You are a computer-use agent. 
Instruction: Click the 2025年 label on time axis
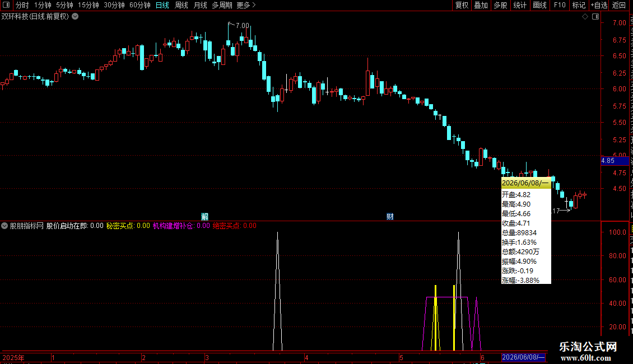tap(13, 357)
